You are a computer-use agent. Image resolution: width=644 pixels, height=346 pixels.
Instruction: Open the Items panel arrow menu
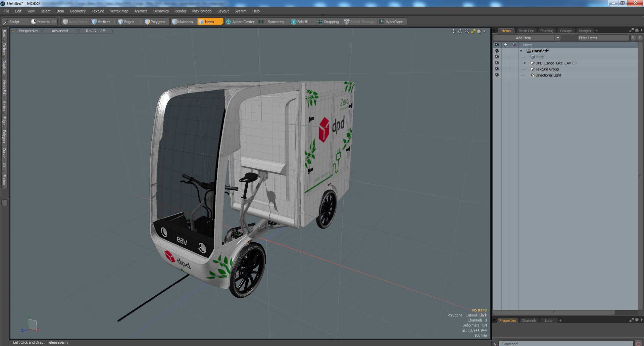coord(641,30)
